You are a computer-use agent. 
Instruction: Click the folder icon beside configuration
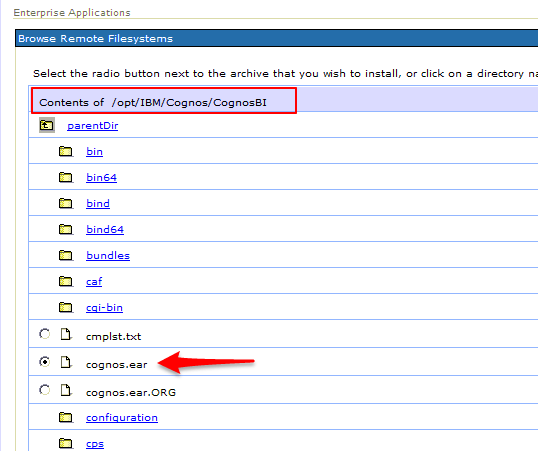[66, 417]
